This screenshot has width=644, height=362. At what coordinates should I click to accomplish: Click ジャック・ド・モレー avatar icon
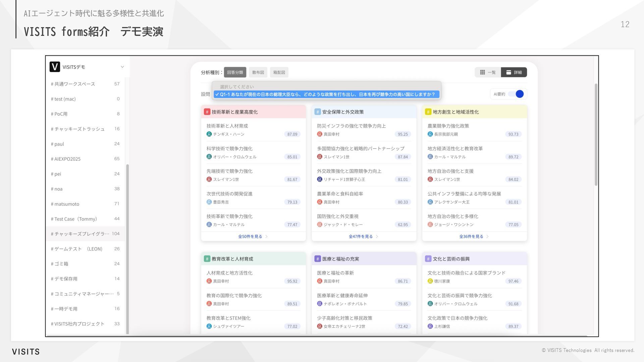coord(320,225)
